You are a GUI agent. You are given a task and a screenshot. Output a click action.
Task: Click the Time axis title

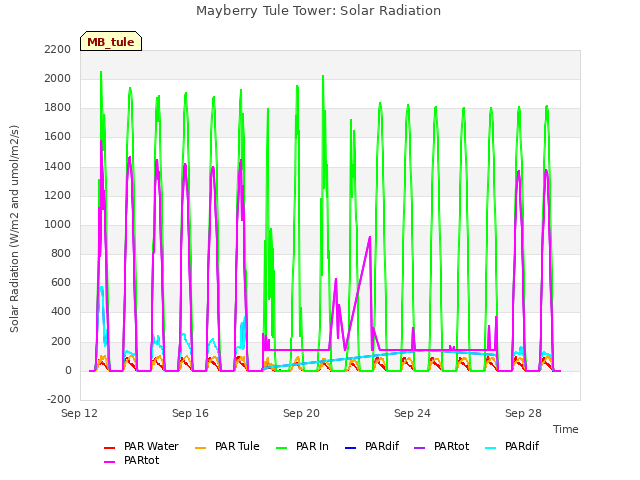pos(566,429)
